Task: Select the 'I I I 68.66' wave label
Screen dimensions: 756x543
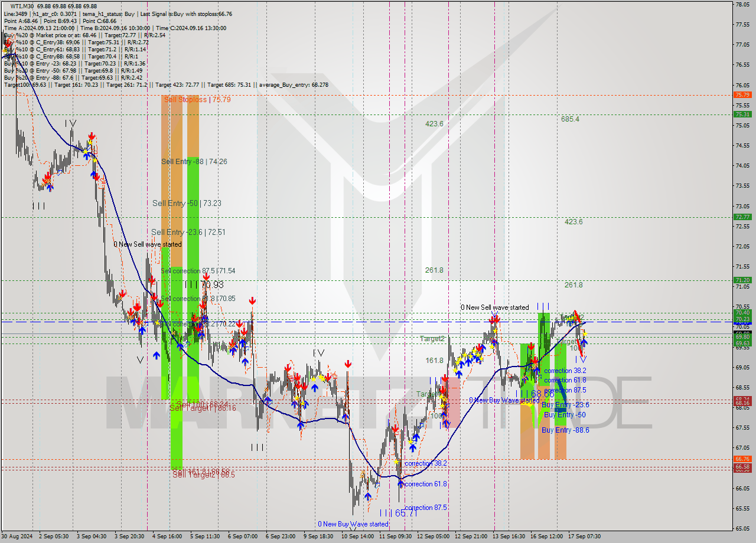Action: point(535,394)
